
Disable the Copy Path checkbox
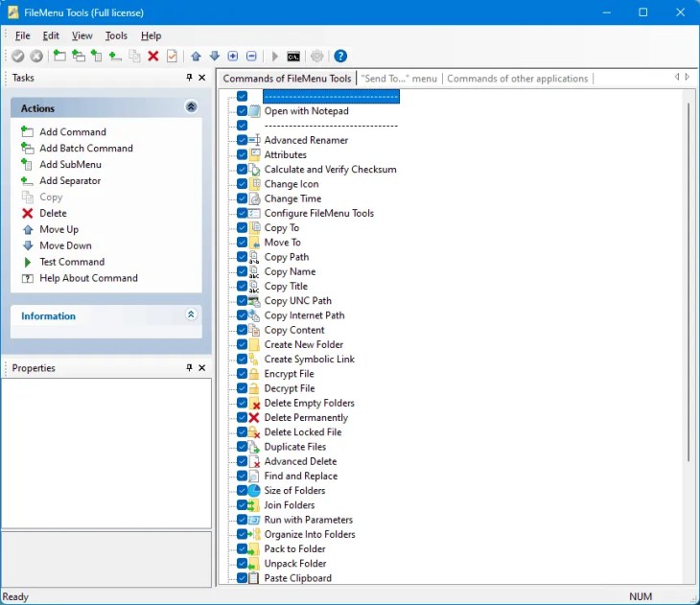[242, 257]
